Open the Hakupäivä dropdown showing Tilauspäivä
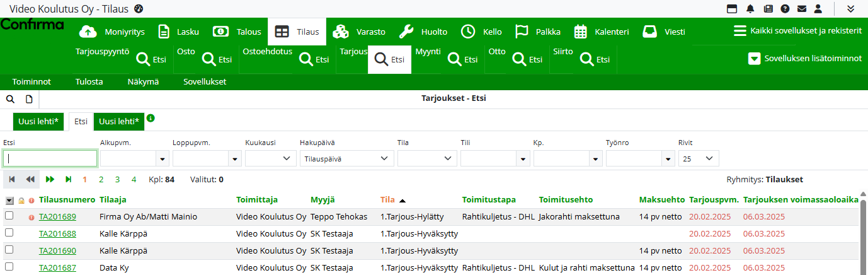Screen dimensions: 868x275 [x=346, y=159]
